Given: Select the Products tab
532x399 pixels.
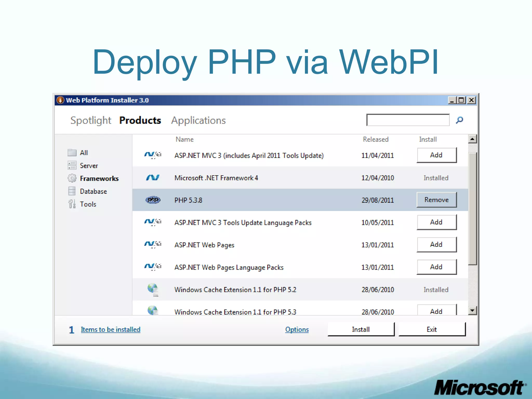Looking at the screenshot, I should [x=140, y=120].
